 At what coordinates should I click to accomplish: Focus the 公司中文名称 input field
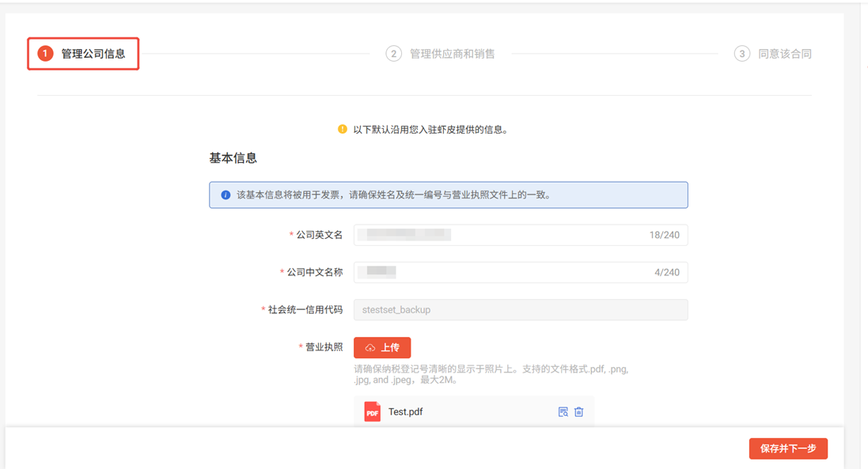point(498,273)
